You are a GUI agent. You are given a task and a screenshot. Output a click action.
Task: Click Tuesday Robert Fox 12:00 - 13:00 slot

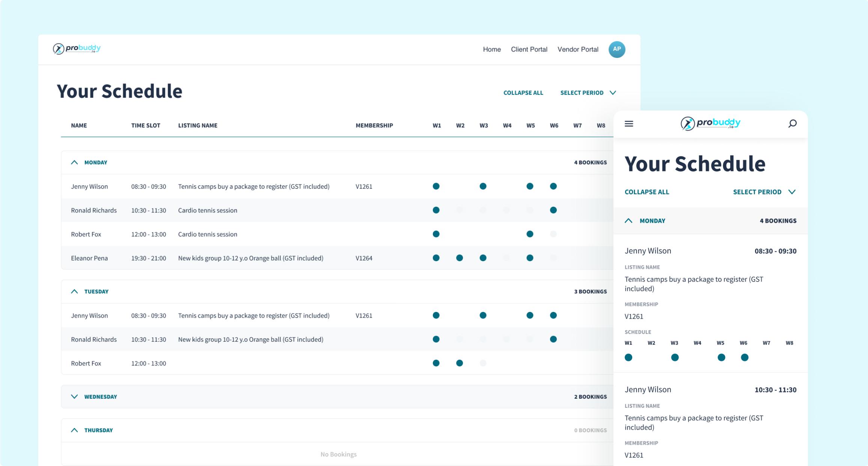(x=148, y=363)
